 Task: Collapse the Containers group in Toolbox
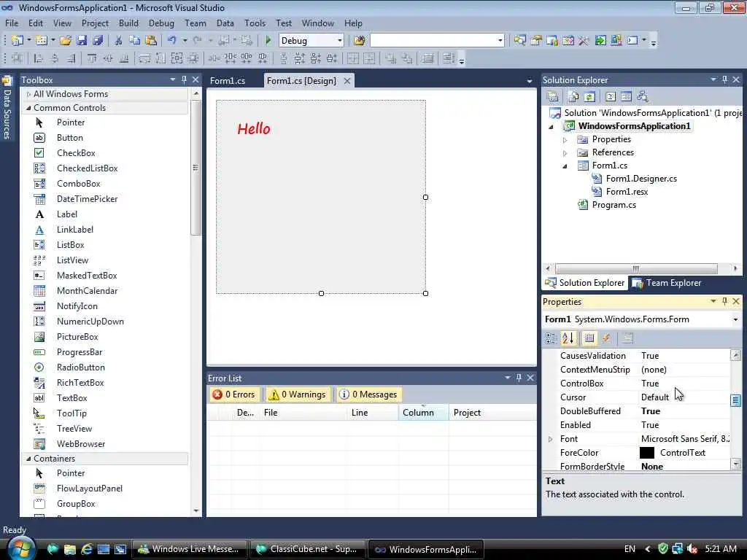tap(28, 459)
